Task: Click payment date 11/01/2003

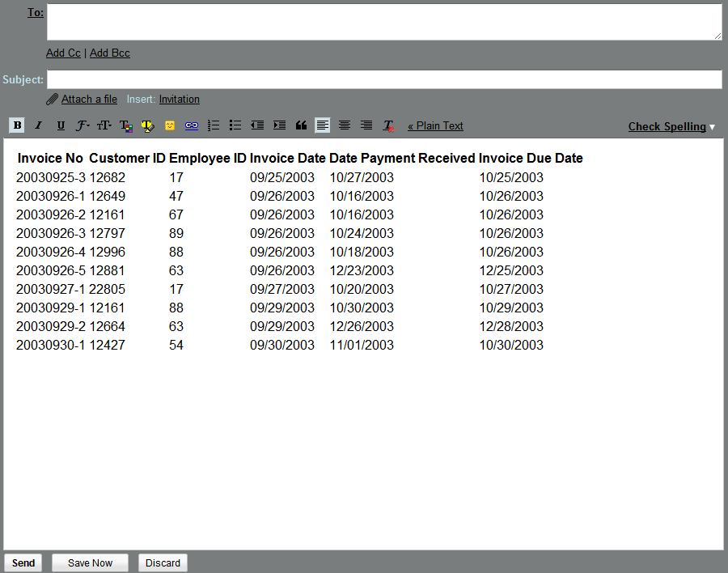Action: coord(362,345)
